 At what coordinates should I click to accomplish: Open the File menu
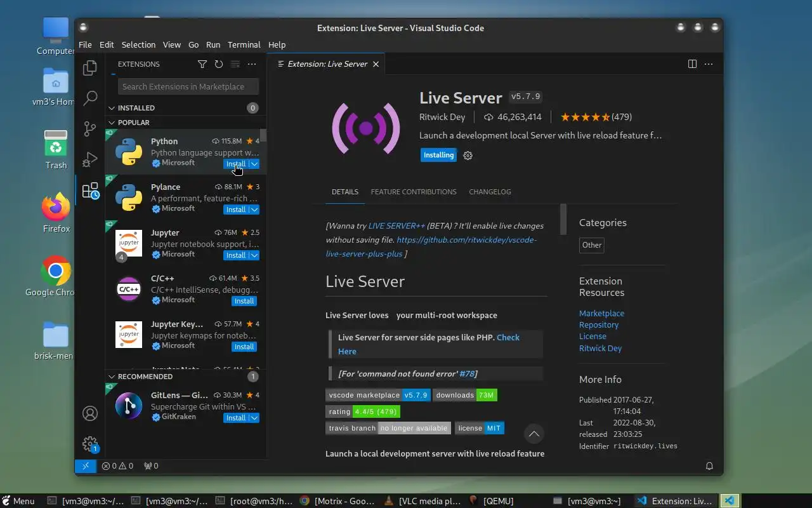click(85, 45)
